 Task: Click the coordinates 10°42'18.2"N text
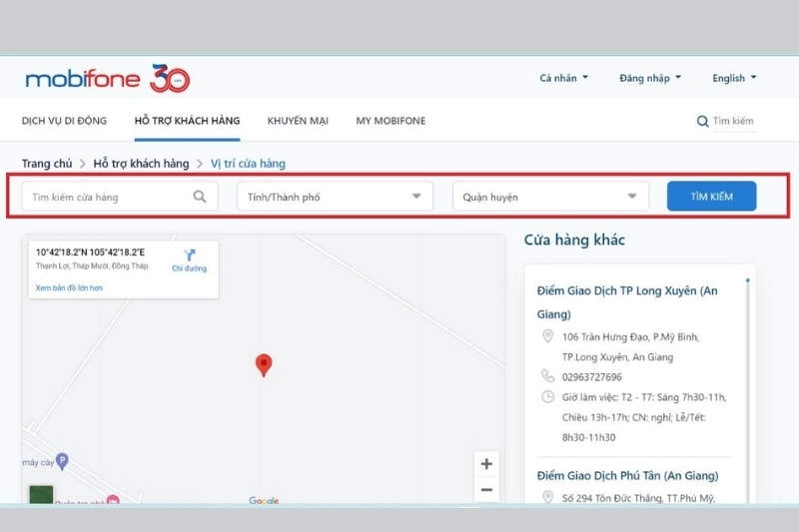tap(90, 252)
